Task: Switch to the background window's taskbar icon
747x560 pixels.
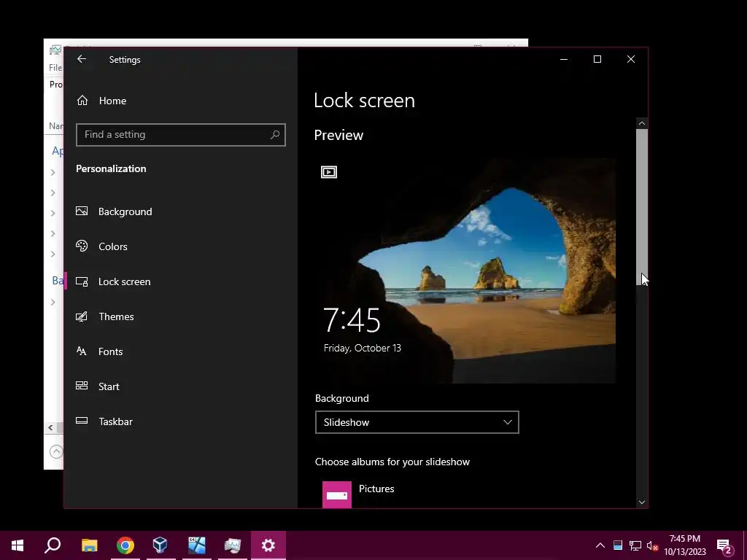Action: click(233, 545)
